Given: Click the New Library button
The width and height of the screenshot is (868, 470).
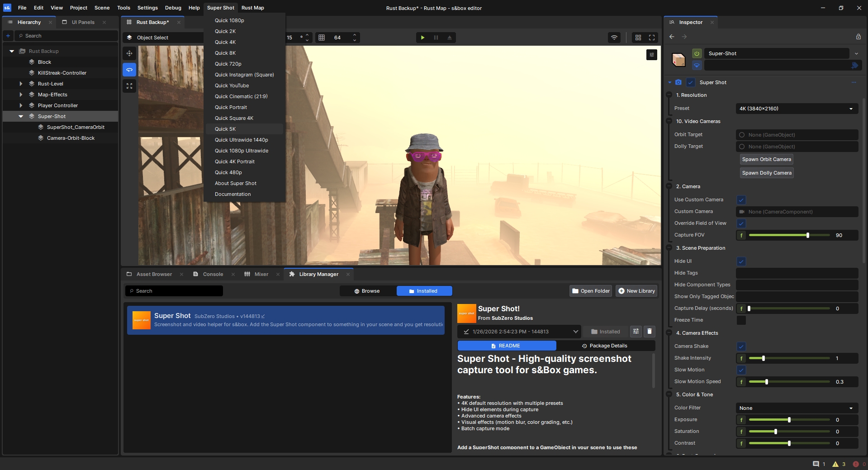Looking at the screenshot, I should point(636,291).
